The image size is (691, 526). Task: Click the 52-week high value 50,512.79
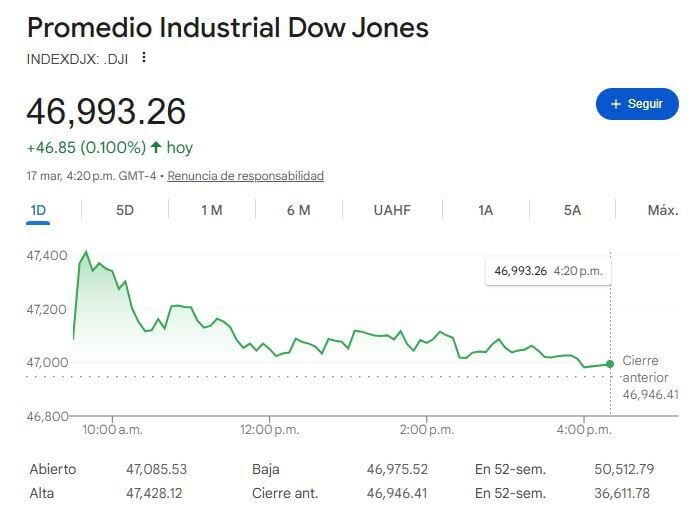point(620,468)
